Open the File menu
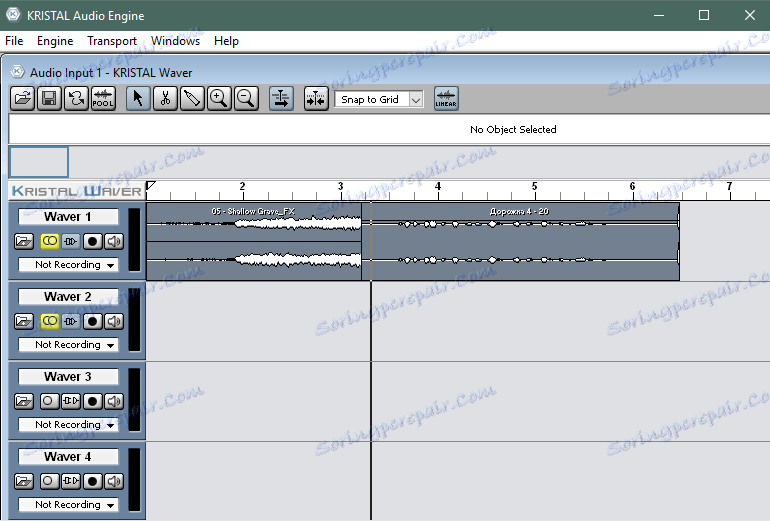The width and height of the screenshot is (770, 522). (x=14, y=41)
